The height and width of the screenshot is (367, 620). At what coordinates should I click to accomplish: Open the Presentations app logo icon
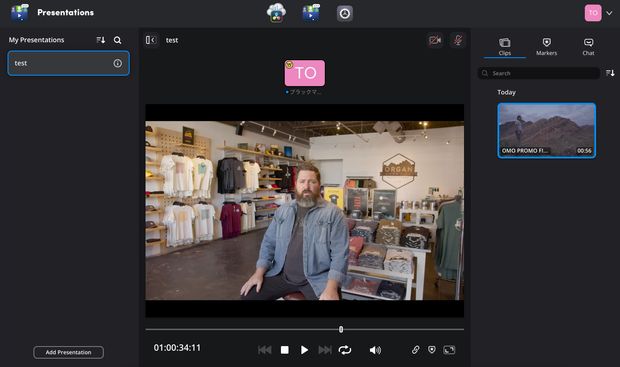pos(19,13)
